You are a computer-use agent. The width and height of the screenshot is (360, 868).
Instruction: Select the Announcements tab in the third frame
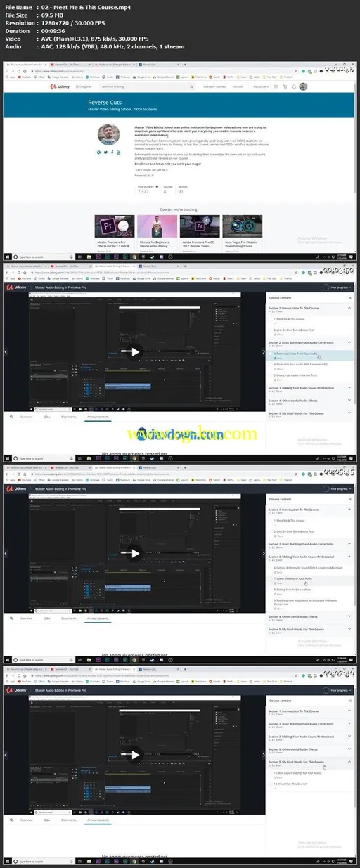(97, 618)
